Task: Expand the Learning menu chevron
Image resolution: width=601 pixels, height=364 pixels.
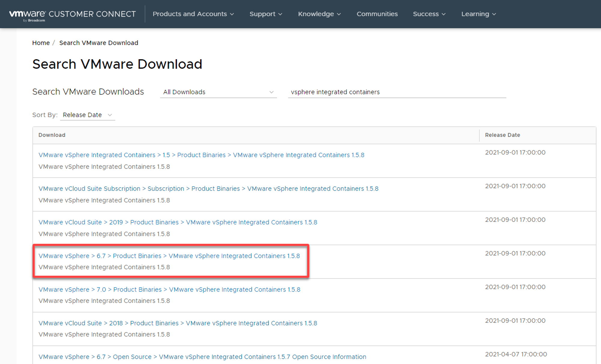Action: click(494, 14)
